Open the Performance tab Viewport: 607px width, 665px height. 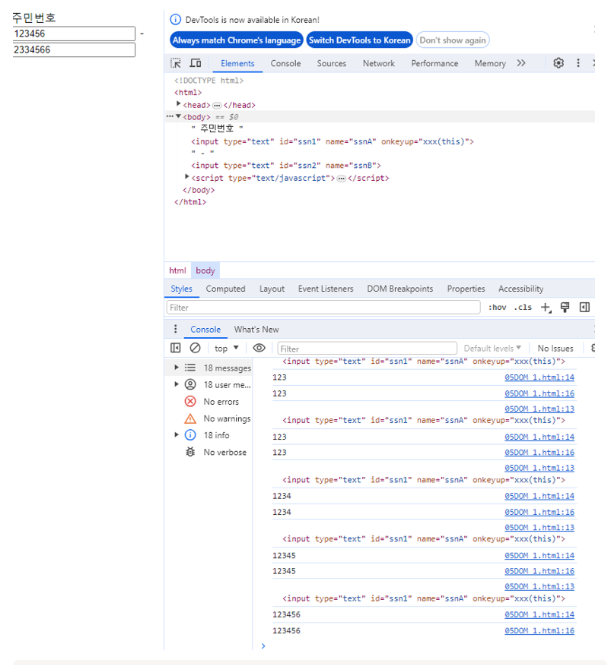pos(434,63)
